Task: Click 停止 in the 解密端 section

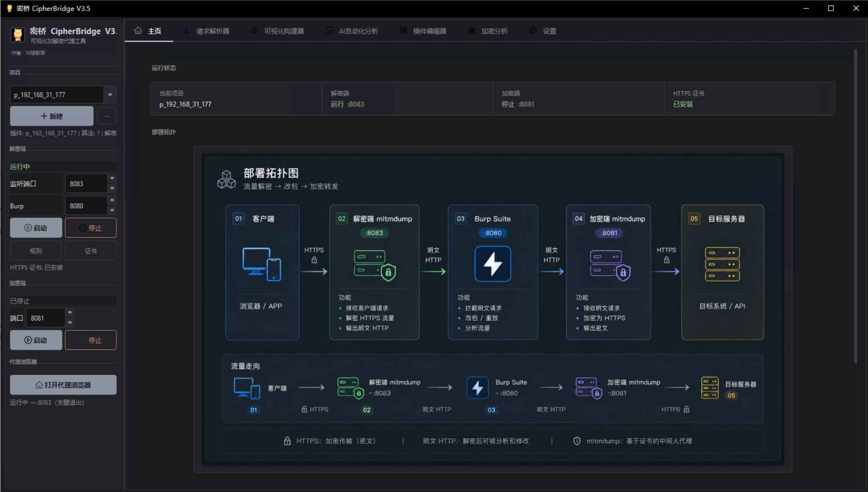Action: point(91,228)
